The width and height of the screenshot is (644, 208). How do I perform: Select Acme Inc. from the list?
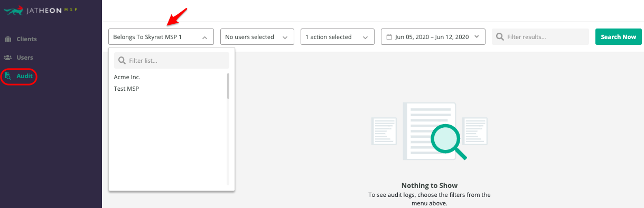pyautogui.click(x=127, y=77)
